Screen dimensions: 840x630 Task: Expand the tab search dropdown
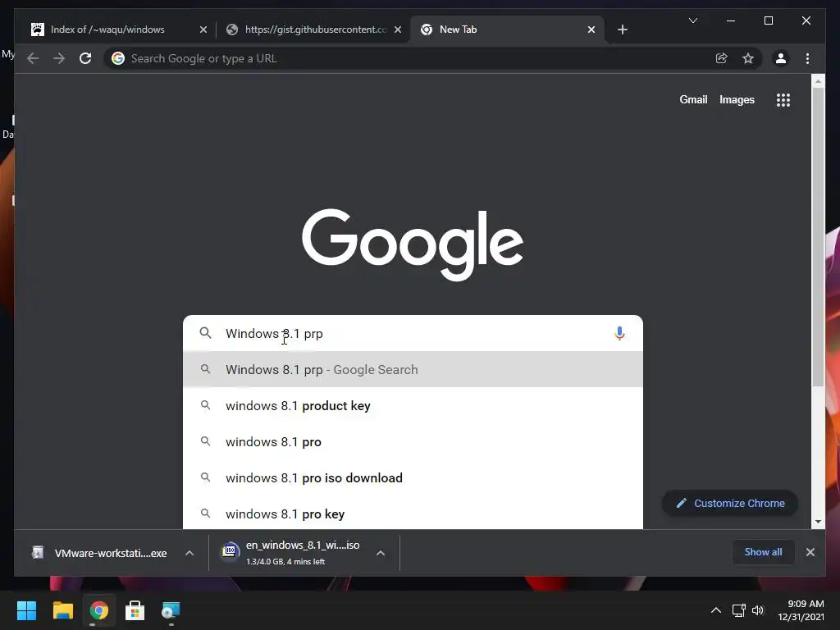[692, 21]
